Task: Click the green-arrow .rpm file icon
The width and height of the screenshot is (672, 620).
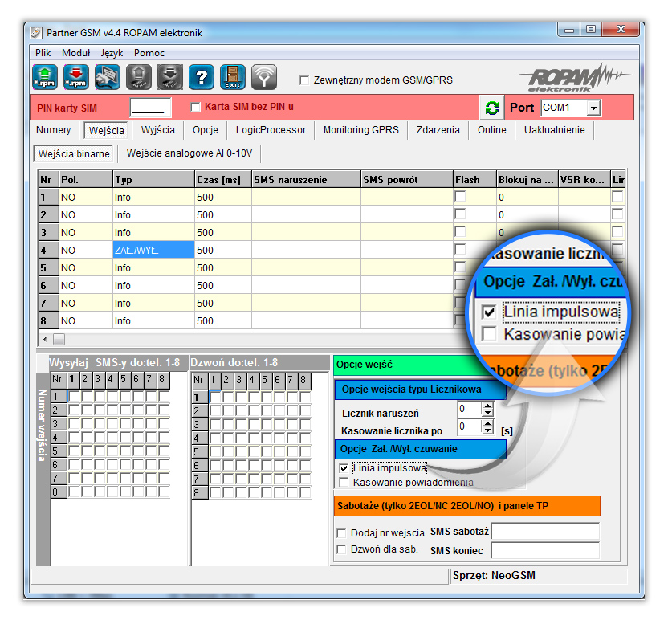Action: click(x=45, y=76)
